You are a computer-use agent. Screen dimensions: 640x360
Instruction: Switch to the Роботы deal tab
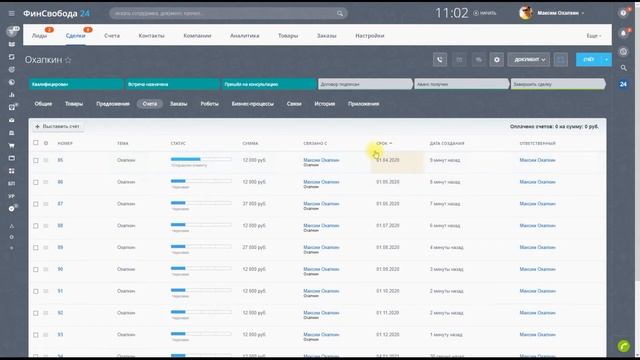tap(209, 104)
